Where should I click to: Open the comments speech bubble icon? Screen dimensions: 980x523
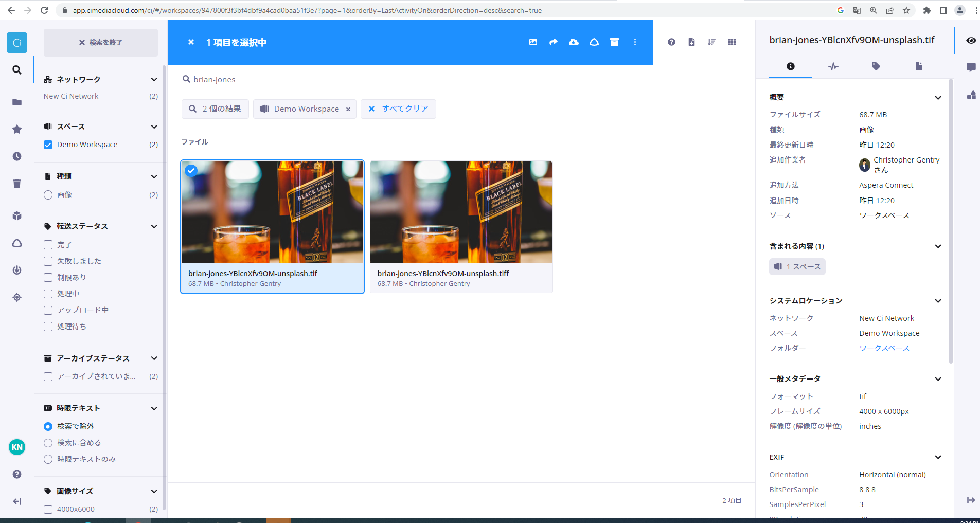[971, 67]
